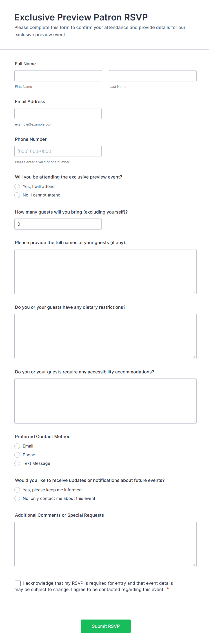Image resolution: width=209 pixels, height=644 pixels.
Task: Click the Last Name input field
Action: coord(152,76)
